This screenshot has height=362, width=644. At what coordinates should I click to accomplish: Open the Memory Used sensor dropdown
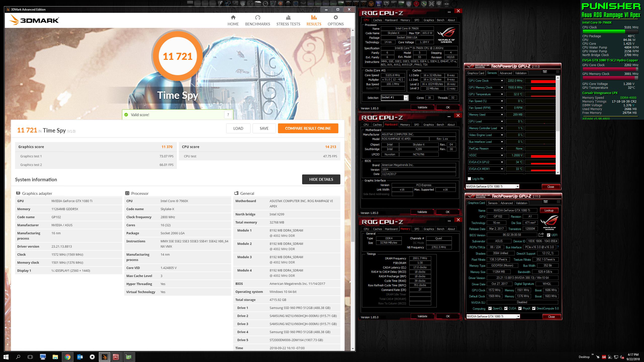[x=502, y=115]
